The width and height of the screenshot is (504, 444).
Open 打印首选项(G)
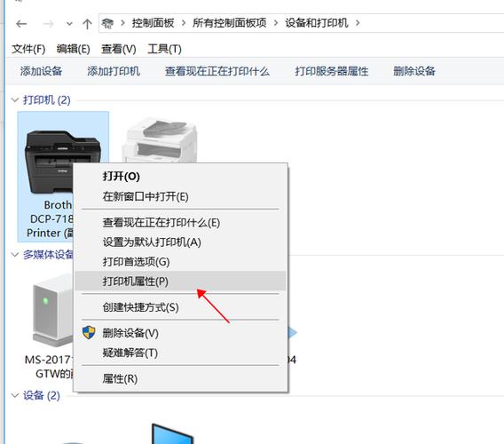(x=180, y=262)
